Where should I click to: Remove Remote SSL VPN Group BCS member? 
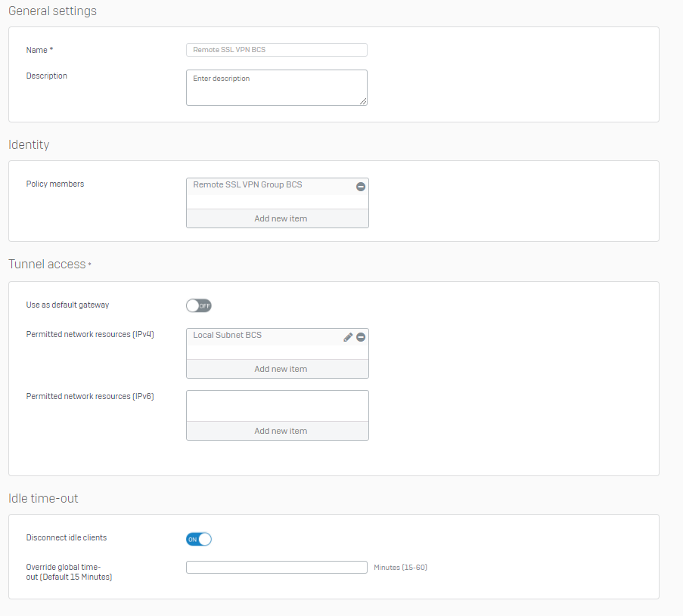point(361,187)
